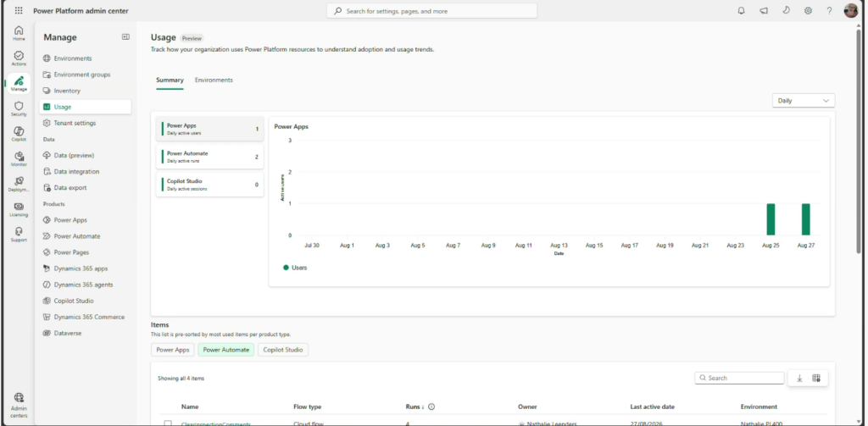This screenshot has width=868, height=426.
Task: Click the Preview badge next to Usage
Action: point(192,38)
